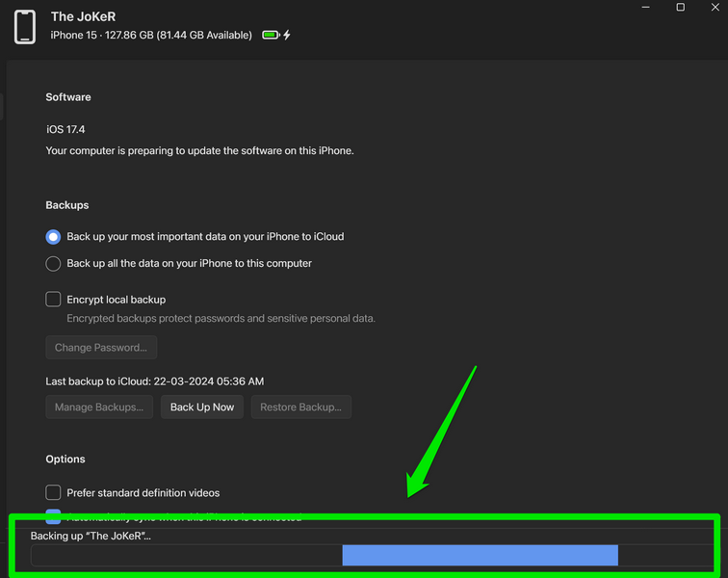The image size is (728, 578).
Task: Click the iOS 17.4 version label
Action: pyautogui.click(x=66, y=129)
